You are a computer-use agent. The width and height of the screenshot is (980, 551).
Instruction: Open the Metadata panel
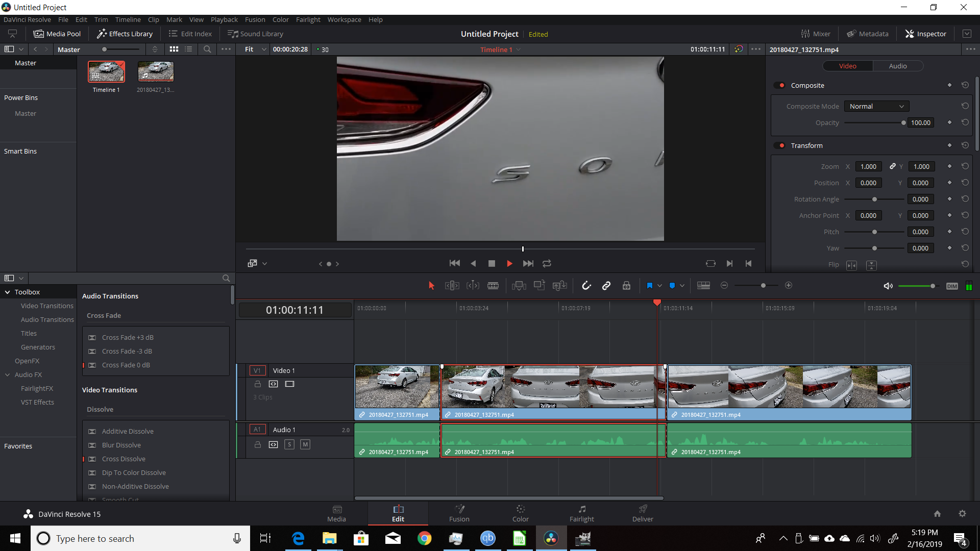coord(868,34)
